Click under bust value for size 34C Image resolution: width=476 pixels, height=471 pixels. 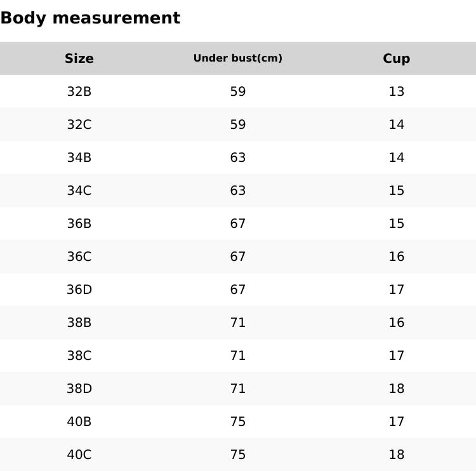(238, 190)
